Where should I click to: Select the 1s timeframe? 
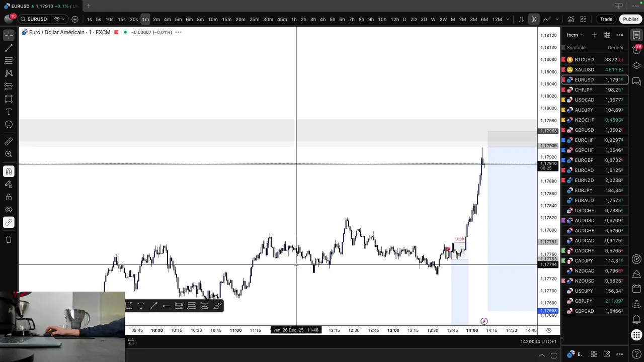click(x=89, y=19)
